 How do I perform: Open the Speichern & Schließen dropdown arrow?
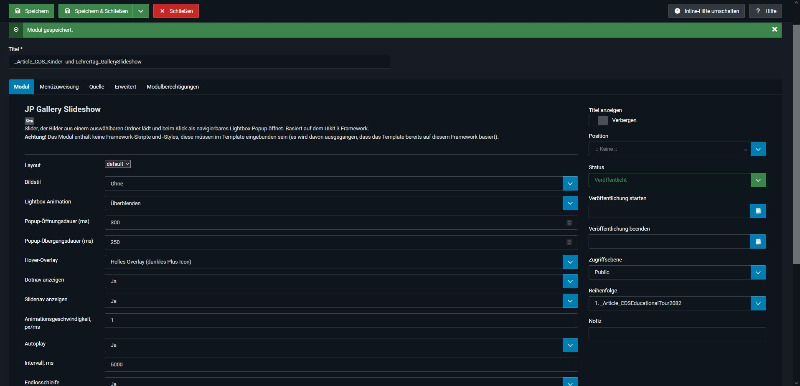click(141, 11)
